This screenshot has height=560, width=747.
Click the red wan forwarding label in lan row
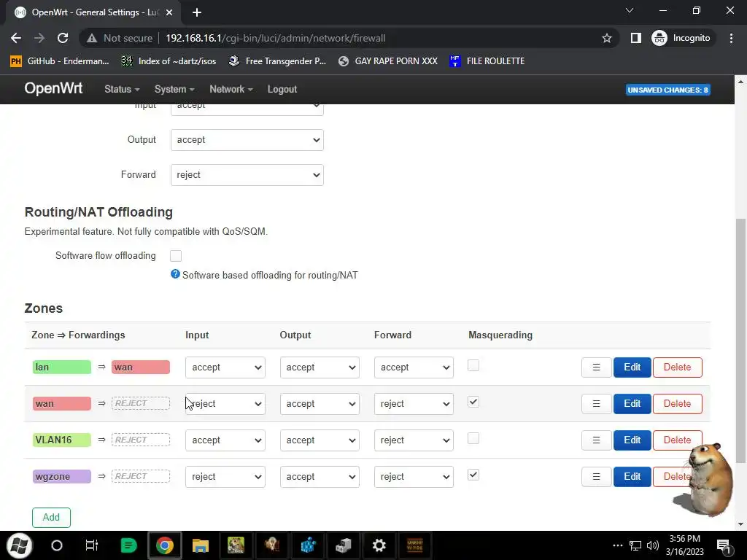[x=141, y=367]
